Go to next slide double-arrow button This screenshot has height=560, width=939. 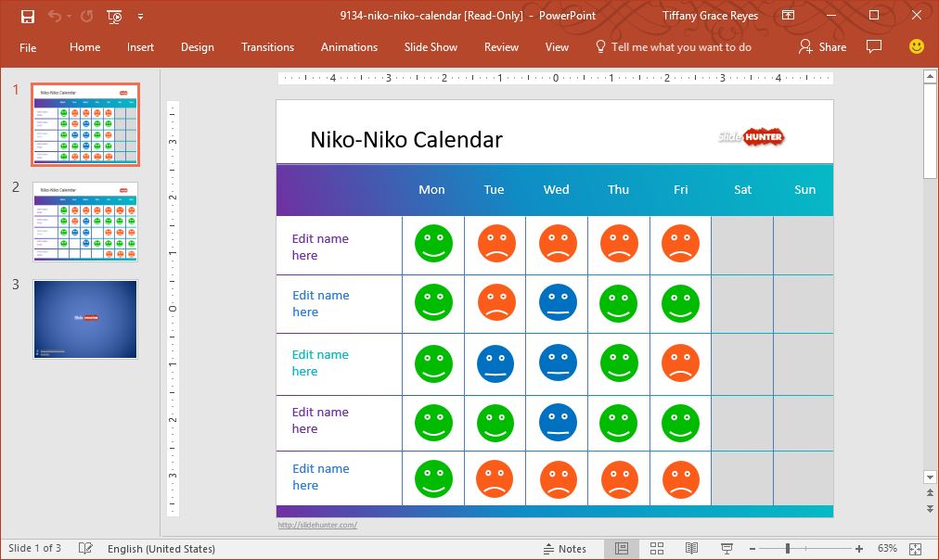tap(930, 509)
